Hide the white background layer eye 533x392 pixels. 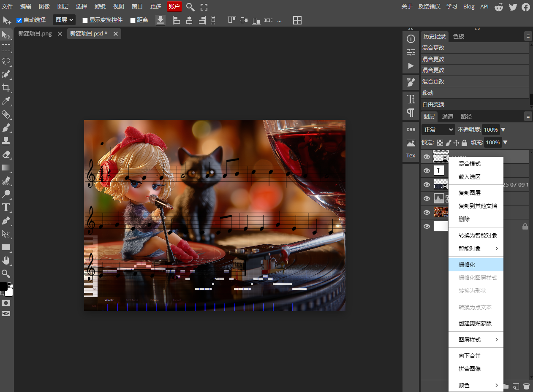[x=427, y=226]
